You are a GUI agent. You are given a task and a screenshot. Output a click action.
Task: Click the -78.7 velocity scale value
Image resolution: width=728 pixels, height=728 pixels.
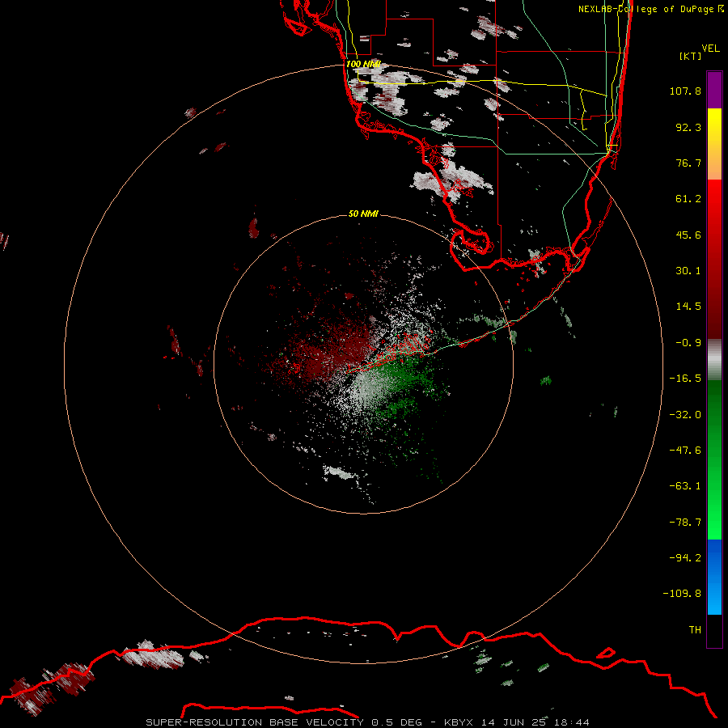click(685, 523)
